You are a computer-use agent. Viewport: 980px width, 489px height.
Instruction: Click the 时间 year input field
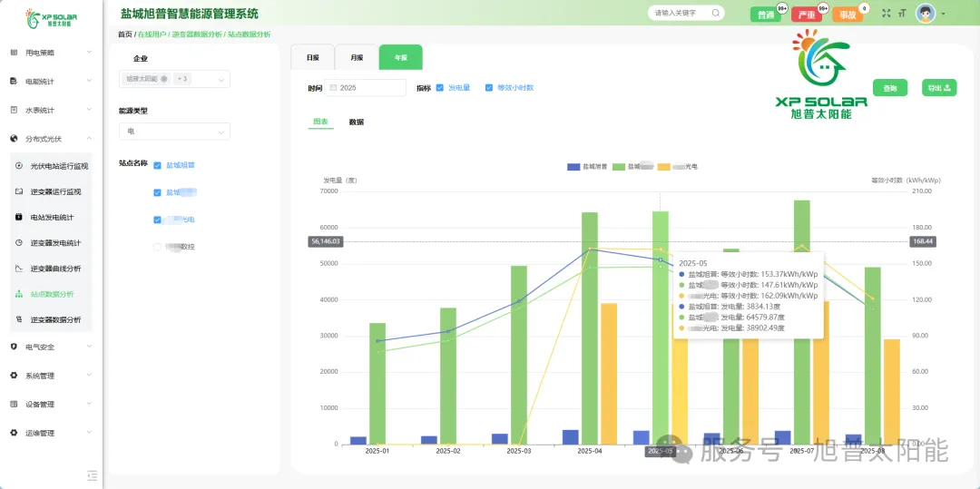click(x=367, y=88)
